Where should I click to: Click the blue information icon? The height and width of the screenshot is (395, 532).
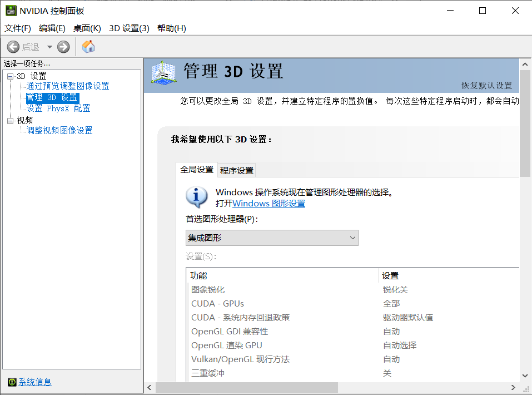pos(196,197)
